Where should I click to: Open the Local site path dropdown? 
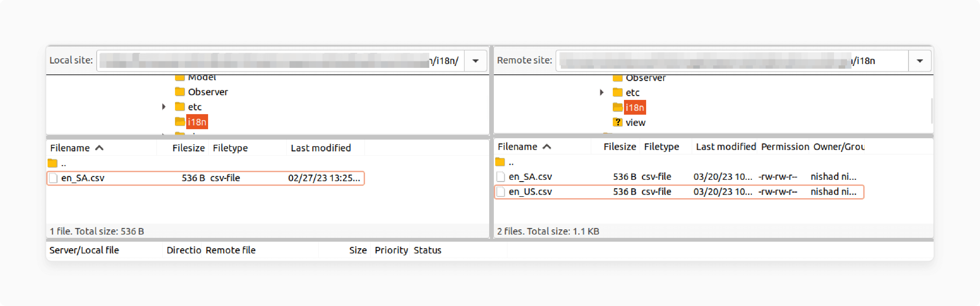(x=475, y=61)
